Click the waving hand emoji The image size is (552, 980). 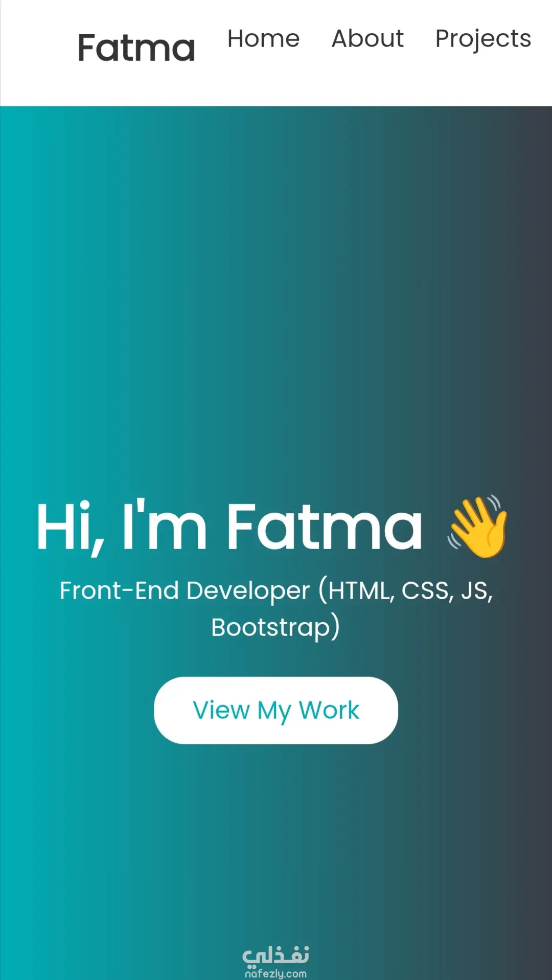click(478, 527)
